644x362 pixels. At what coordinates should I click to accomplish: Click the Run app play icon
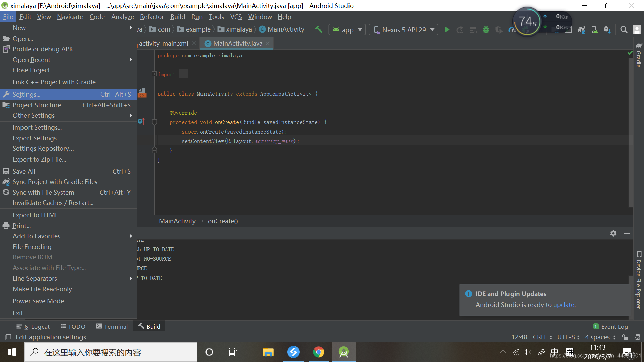[x=447, y=30]
